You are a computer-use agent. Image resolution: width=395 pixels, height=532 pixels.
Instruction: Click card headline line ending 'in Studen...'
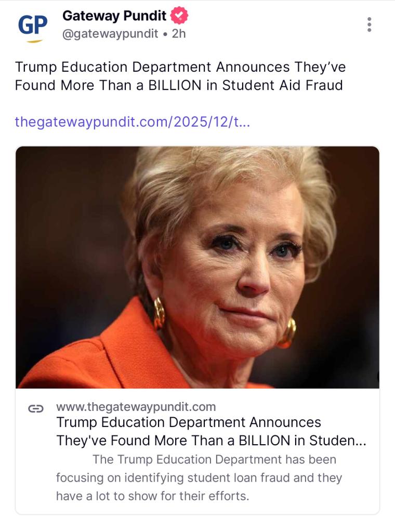pos(211,441)
